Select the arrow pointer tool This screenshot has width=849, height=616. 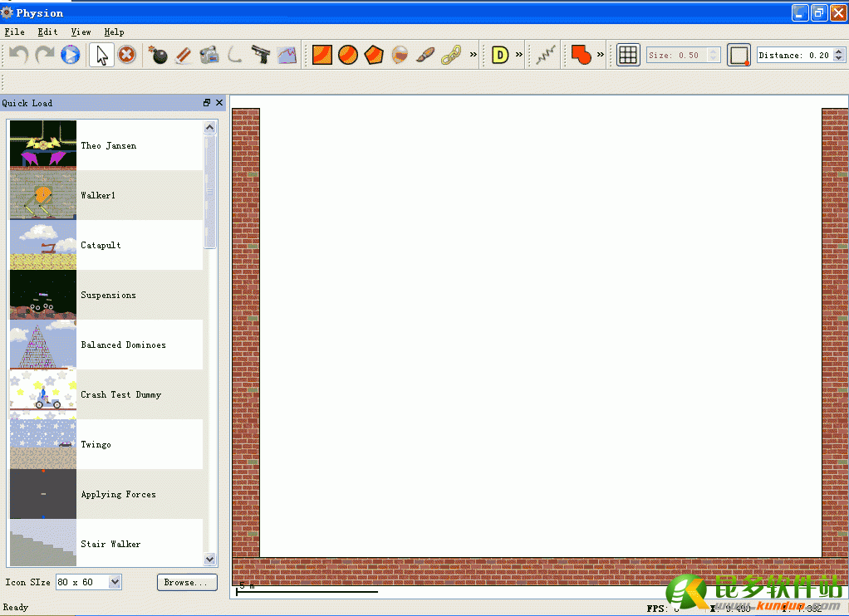pos(101,56)
